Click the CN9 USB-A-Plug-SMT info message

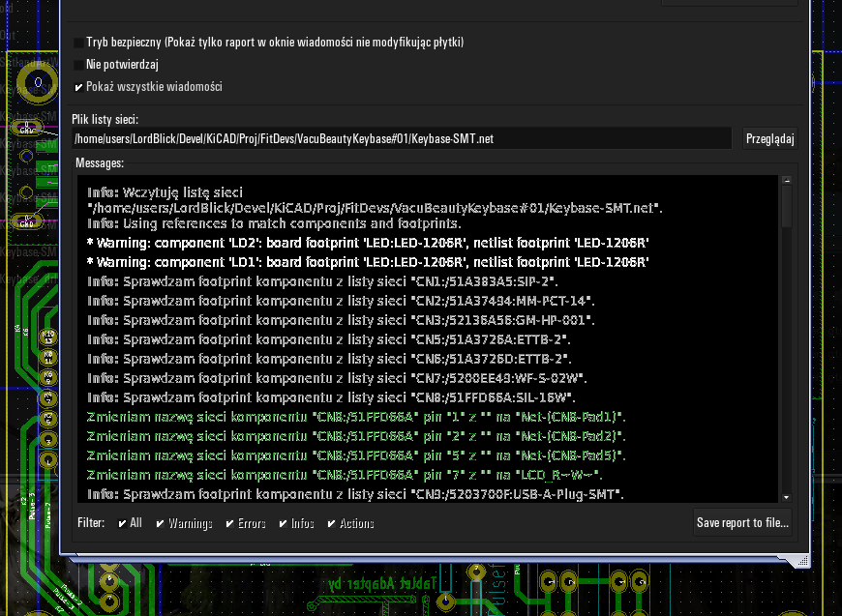[x=354, y=494]
